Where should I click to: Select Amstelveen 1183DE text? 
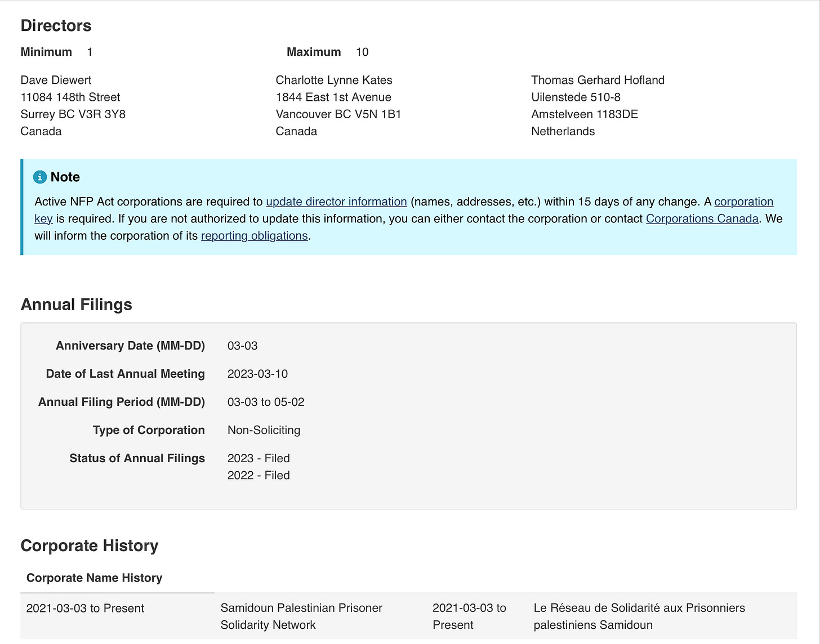click(585, 114)
